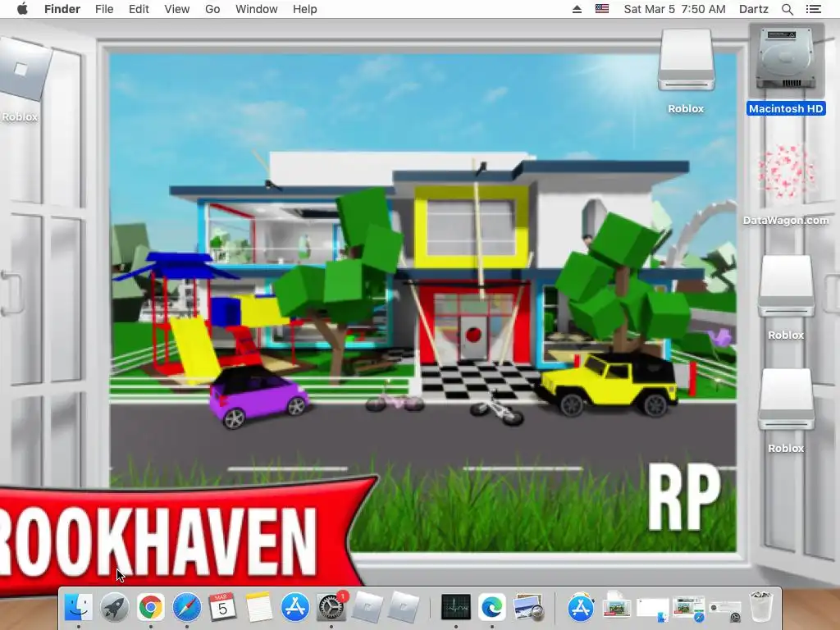The image size is (840, 630).
Task: Click the date and time Sat Mar 5
Action: 674,9
